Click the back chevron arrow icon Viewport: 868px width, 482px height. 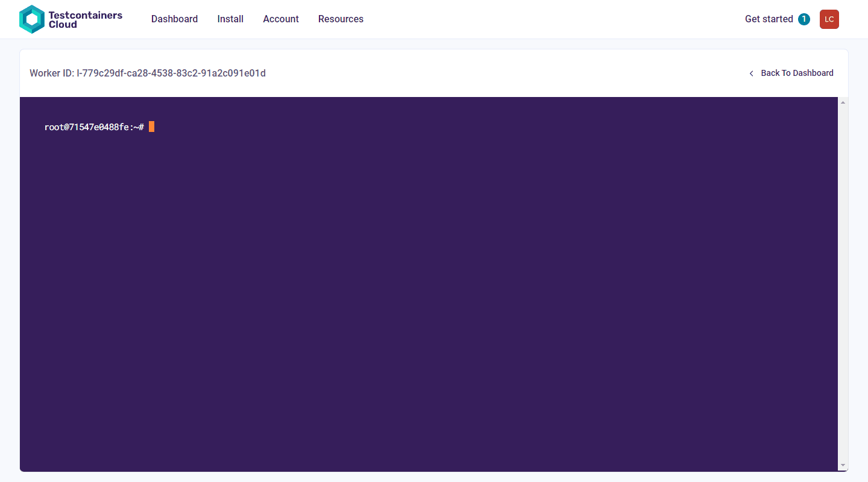point(751,74)
